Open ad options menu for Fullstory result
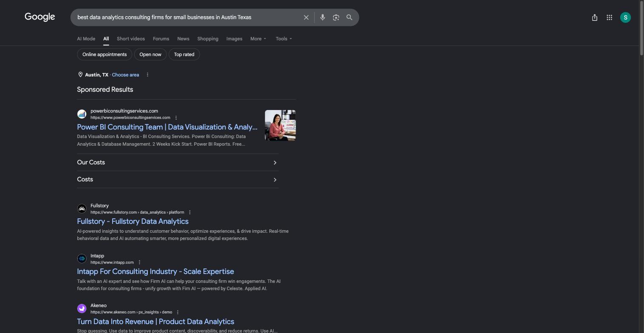Viewport: 644px width, 333px height. [190, 212]
